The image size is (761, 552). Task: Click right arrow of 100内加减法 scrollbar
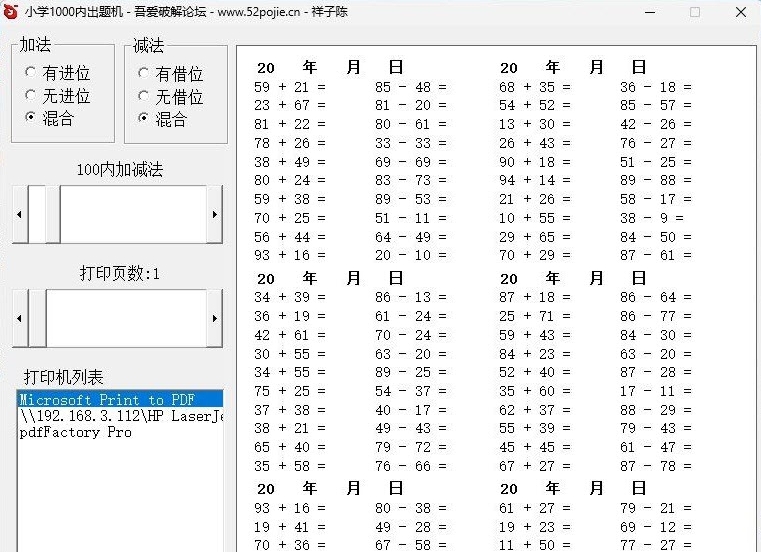pyautogui.click(x=215, y=214)
